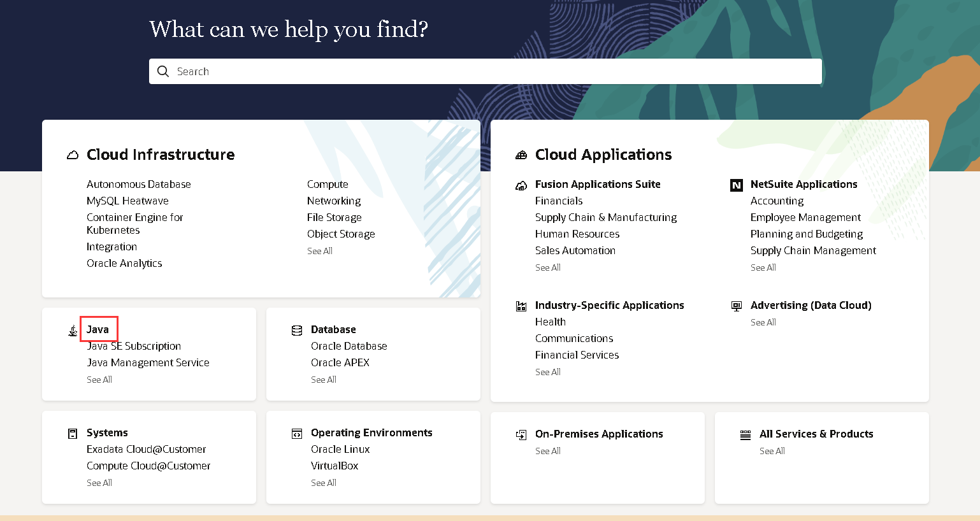Click the Cloud Infrastructure cloud icon
Screen dimensions: 980x521
point(73,155)
